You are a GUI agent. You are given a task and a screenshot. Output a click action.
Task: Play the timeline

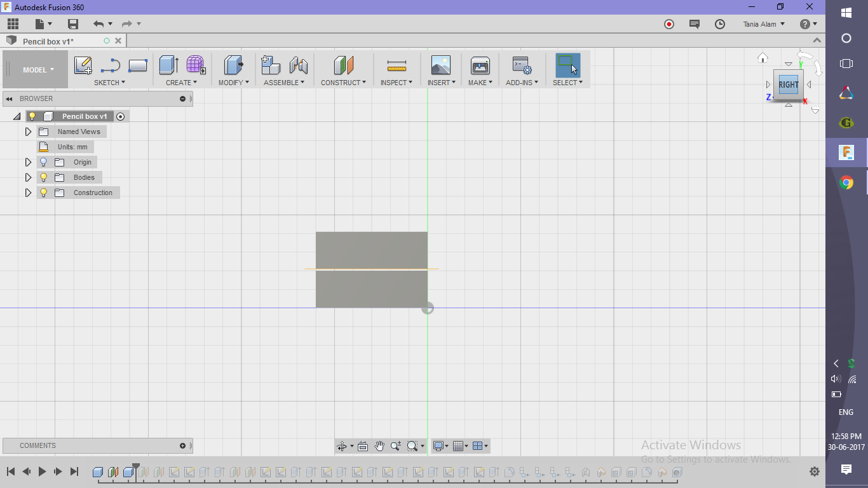[x=42, y=471]
